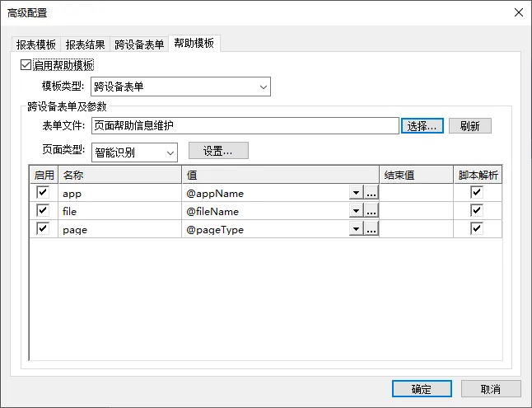
Task: Click the 表单文件 input field
Action: [x=245, y=126]
